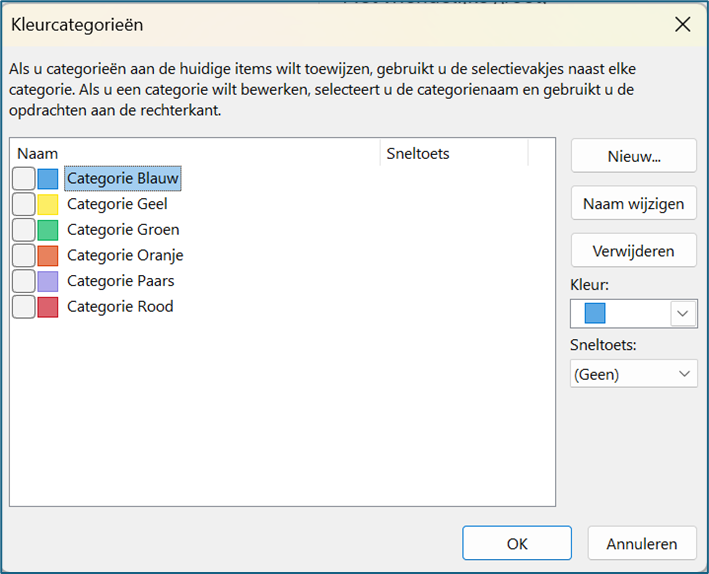The height and width of the screenshot is (574, 709).
Task: Click the Naam column header
Action: click(195, 153)
